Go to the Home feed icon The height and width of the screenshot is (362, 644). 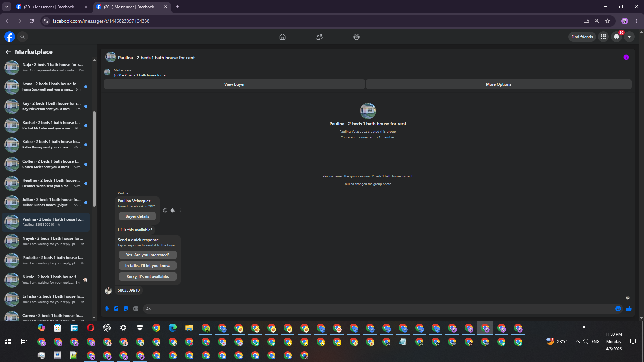tap(282, 37)
